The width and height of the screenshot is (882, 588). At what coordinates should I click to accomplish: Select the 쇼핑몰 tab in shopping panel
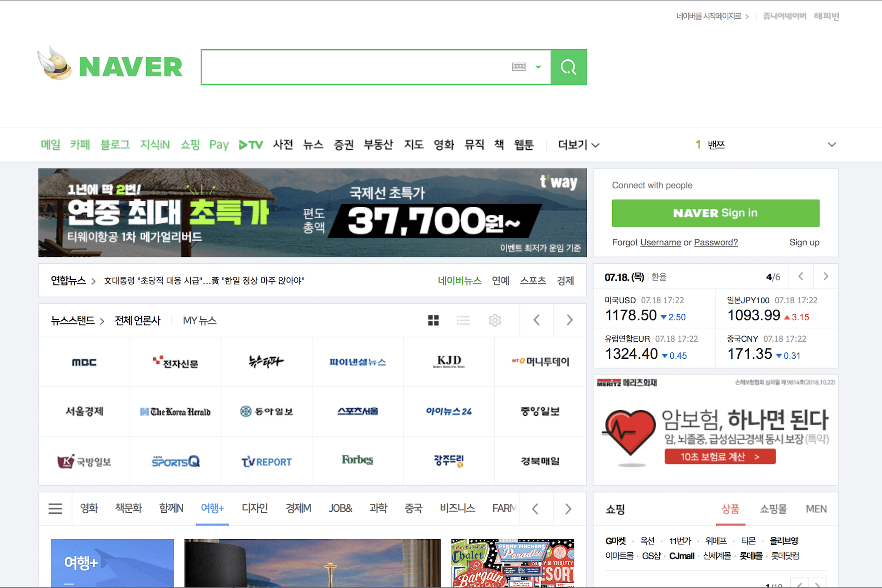(773, 509)
